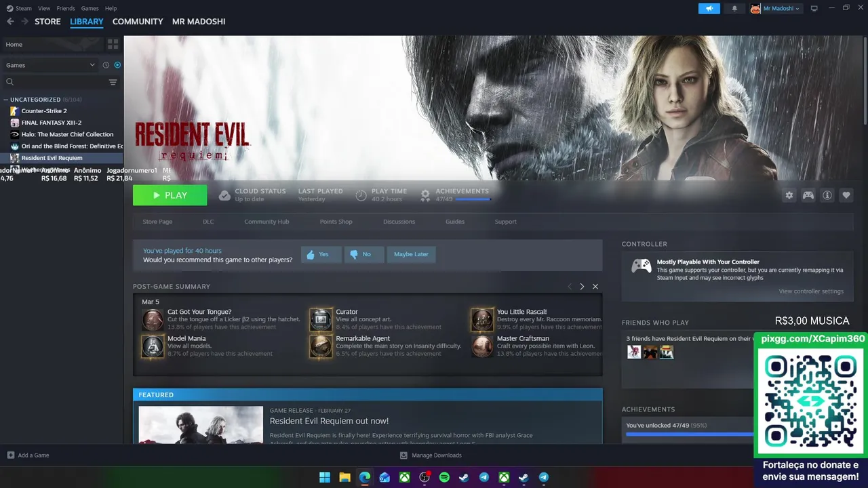This screenshot has height=488, width=868.
Task: Open Remarkable Agent achievement icon
Action: click(321, 346)
